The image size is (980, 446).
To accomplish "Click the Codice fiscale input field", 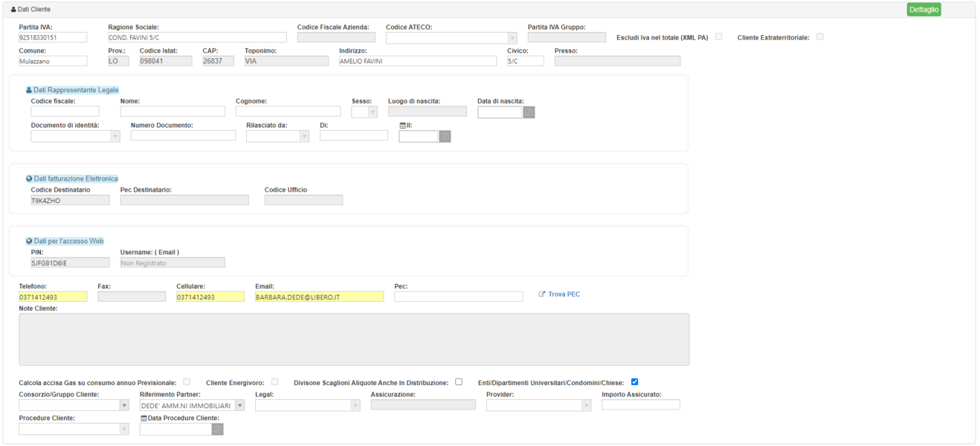I will 65,111.
